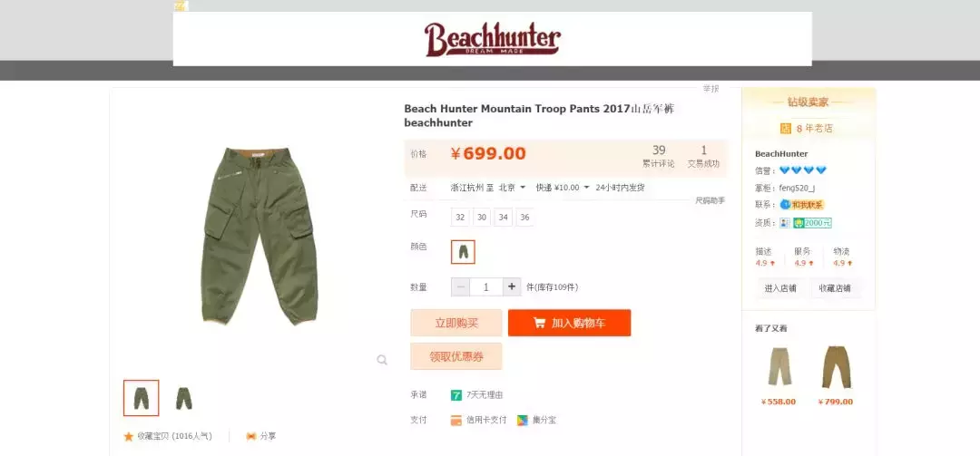Click the magnifier zoom icon on product image
The image size is (980, 456).
point(382,360)
